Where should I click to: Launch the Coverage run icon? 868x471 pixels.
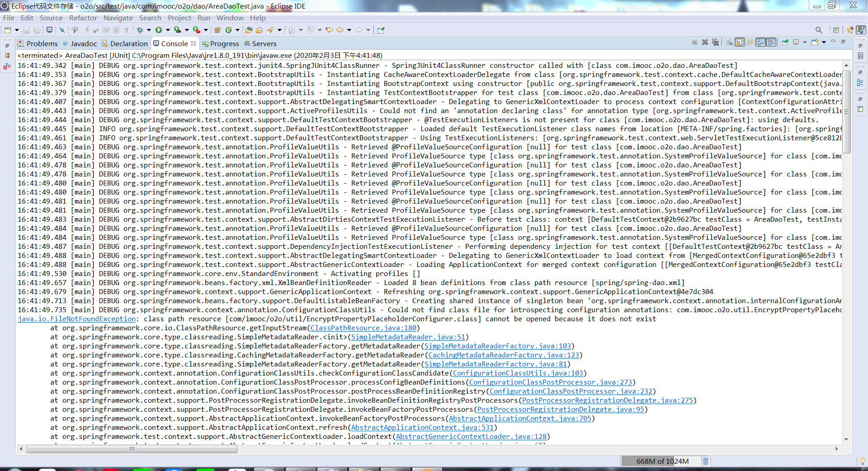pyautogui.click(x=177, y=30)
